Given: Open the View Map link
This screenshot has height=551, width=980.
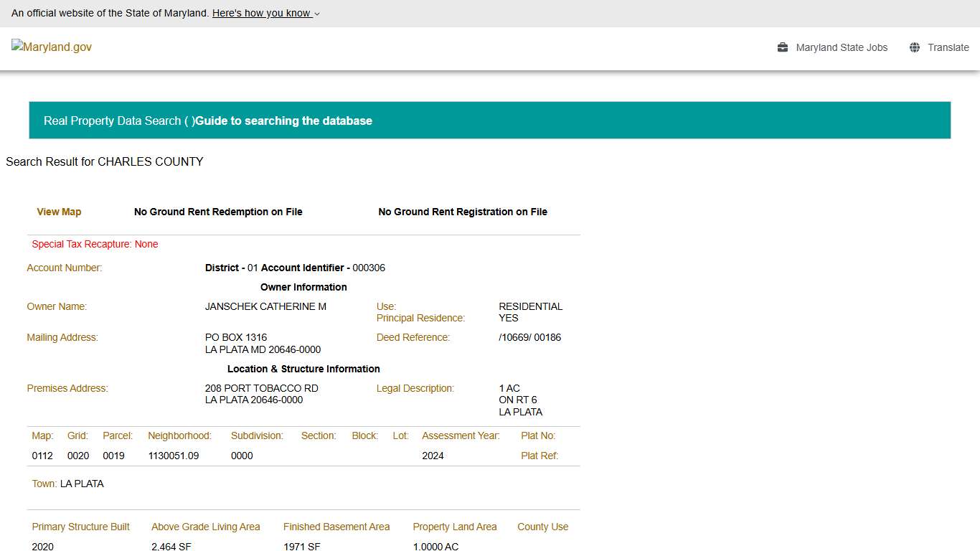Looking at the screenshot, I should coord(59,212).
